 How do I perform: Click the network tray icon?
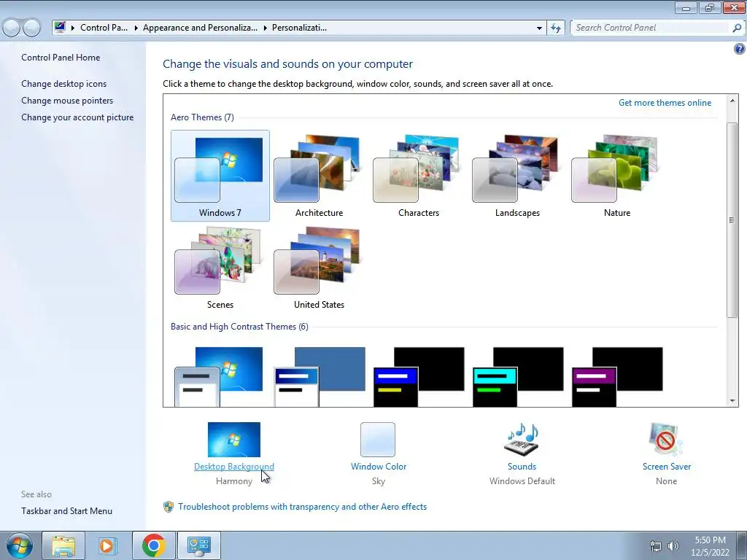click(x=656, y=546)
